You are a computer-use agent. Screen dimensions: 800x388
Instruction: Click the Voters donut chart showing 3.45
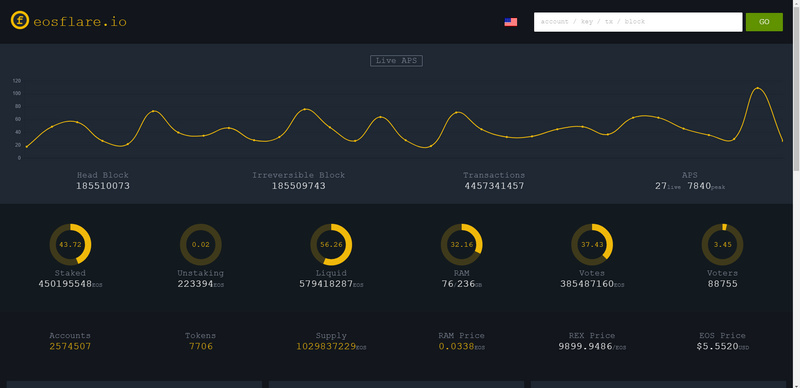[x=722, y=245]
